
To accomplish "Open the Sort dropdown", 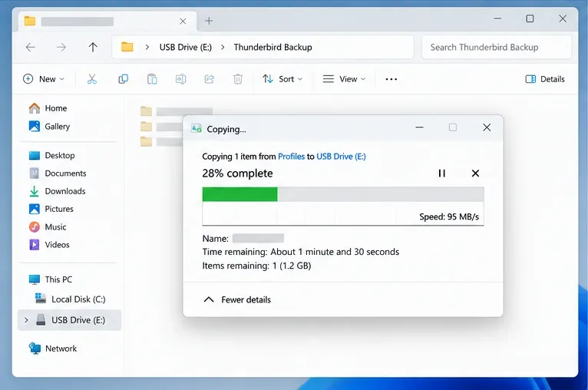I will [282, 79].
